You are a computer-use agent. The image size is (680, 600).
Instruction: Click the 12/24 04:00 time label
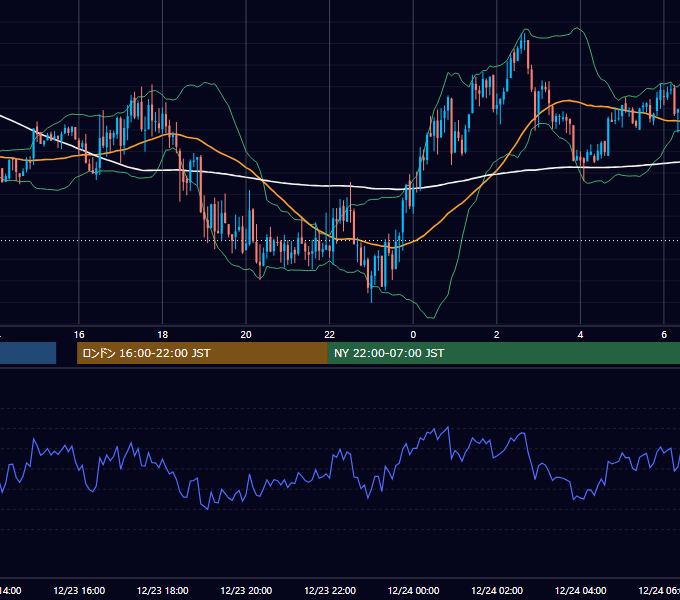(581, 590)
